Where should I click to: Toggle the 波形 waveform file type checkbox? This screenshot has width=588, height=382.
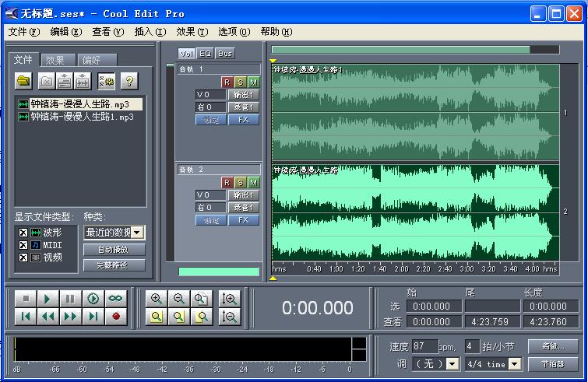click(x=23, y=233)
